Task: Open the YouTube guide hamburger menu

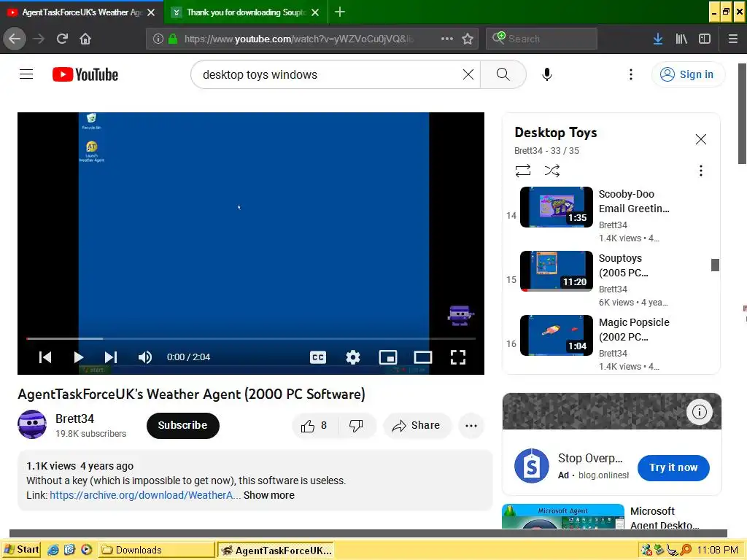Action: [26, 74]
